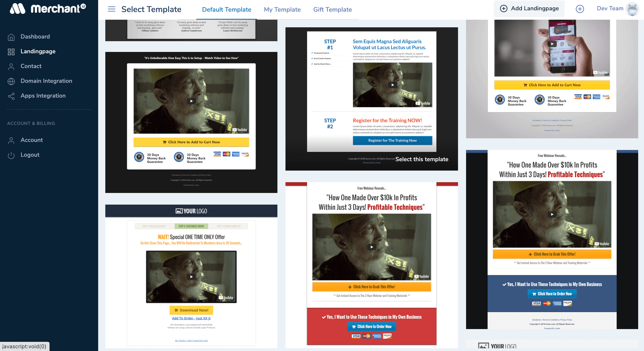Image resolution: width=644 pixels, height=351 pixels.
Task: Click the Add Landingpage button
Action: (529, 9)
